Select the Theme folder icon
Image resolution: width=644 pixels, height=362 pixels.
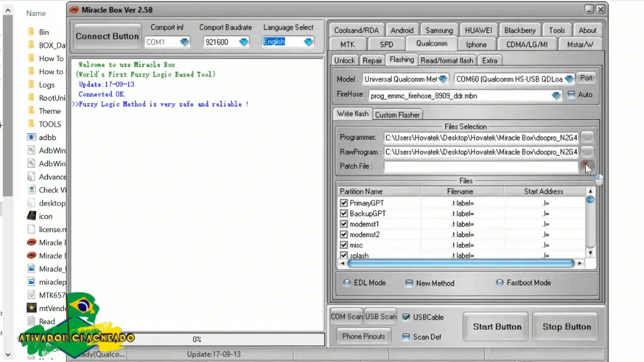coord(31,111)
